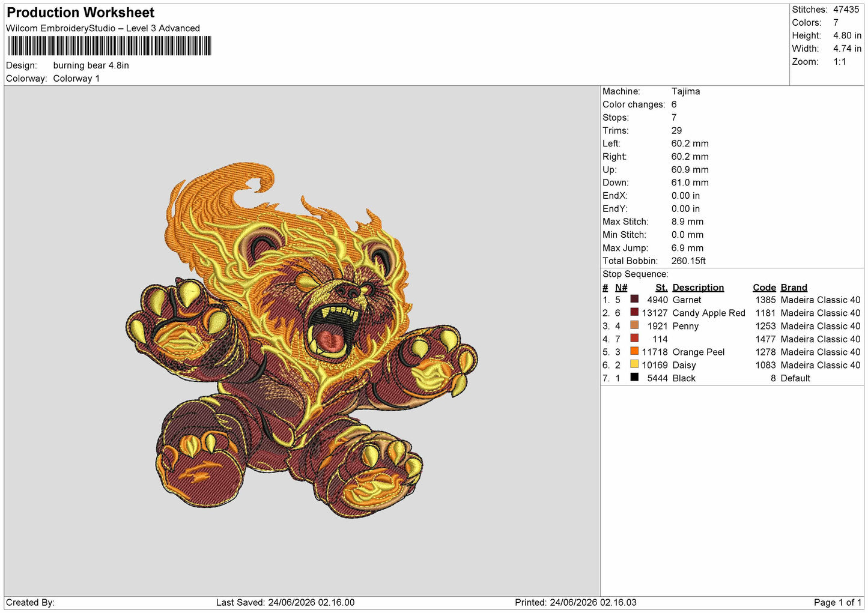Click the Left value 60.2 mm

690,143
